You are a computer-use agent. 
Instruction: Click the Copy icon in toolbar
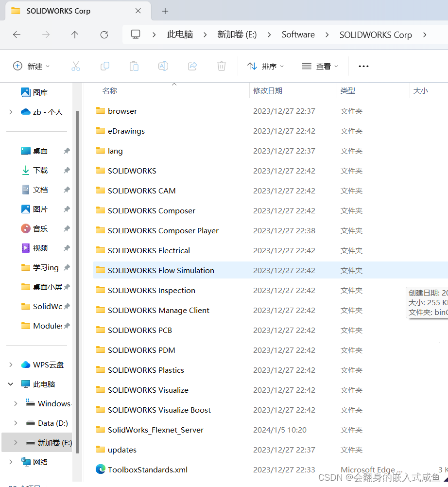point(105,66)
